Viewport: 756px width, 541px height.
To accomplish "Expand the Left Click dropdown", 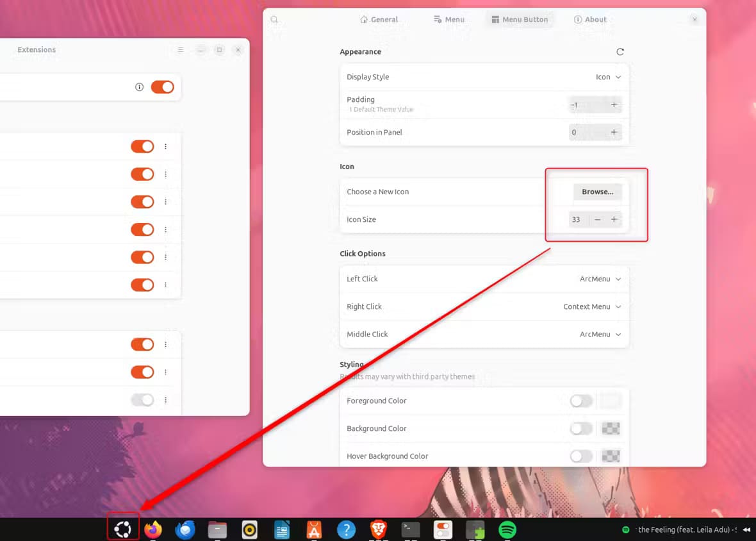I will 600,279.
